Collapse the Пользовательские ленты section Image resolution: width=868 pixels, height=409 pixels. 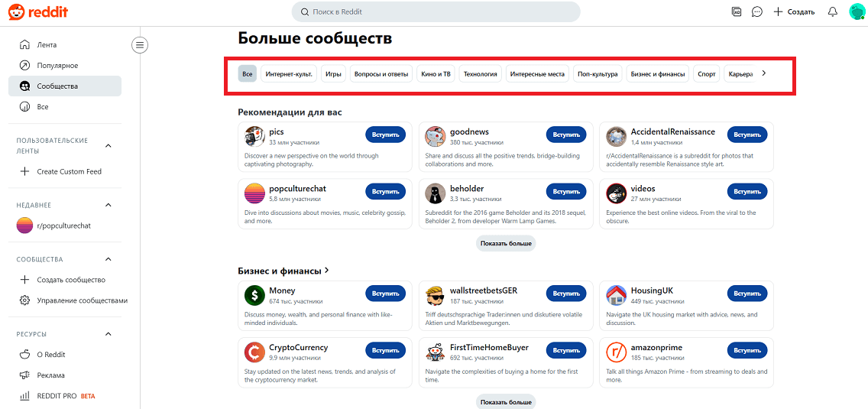point(108,146)
